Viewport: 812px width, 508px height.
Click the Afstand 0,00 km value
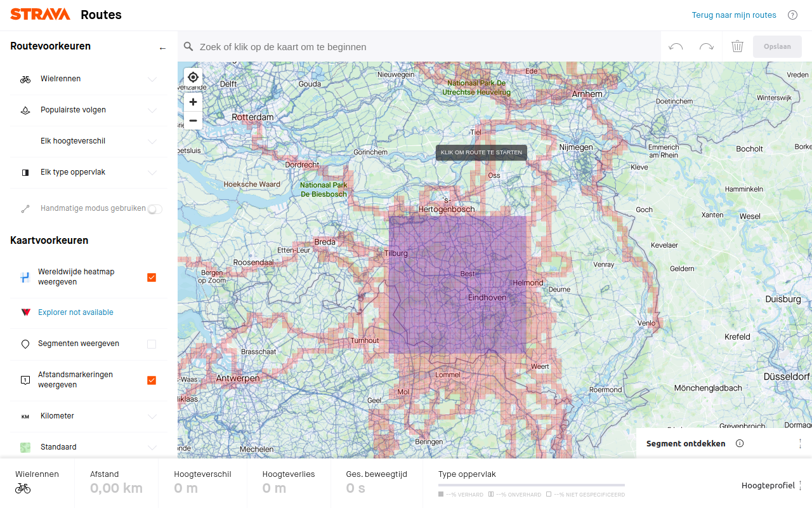tap(116, 488)
